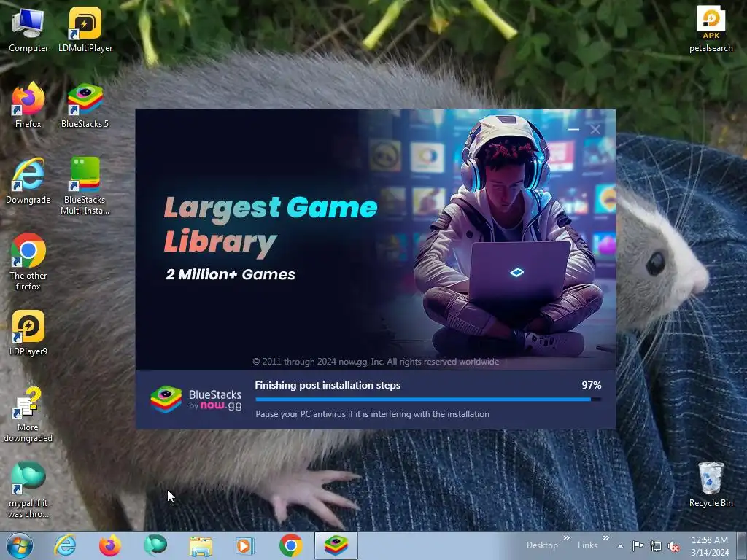Viewport: 747px width, 560px height.
Task: Open Firefox from the taskbar
Action: 110,545
